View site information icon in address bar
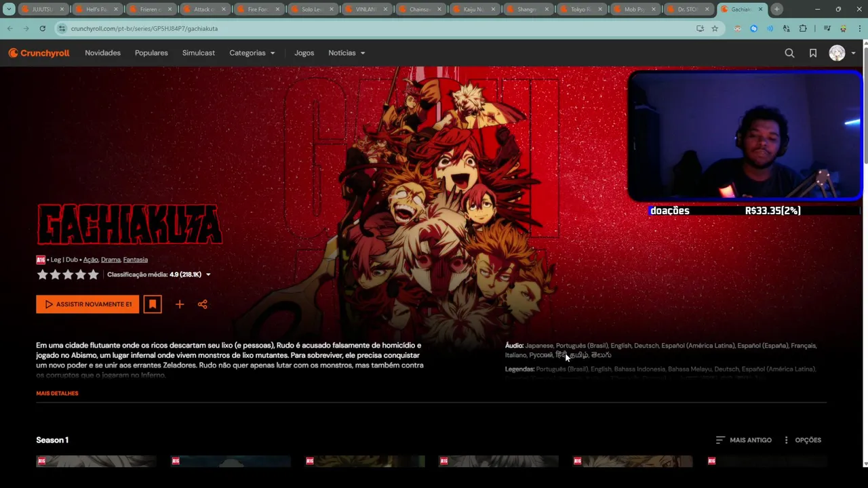 [x=62, y=28]
